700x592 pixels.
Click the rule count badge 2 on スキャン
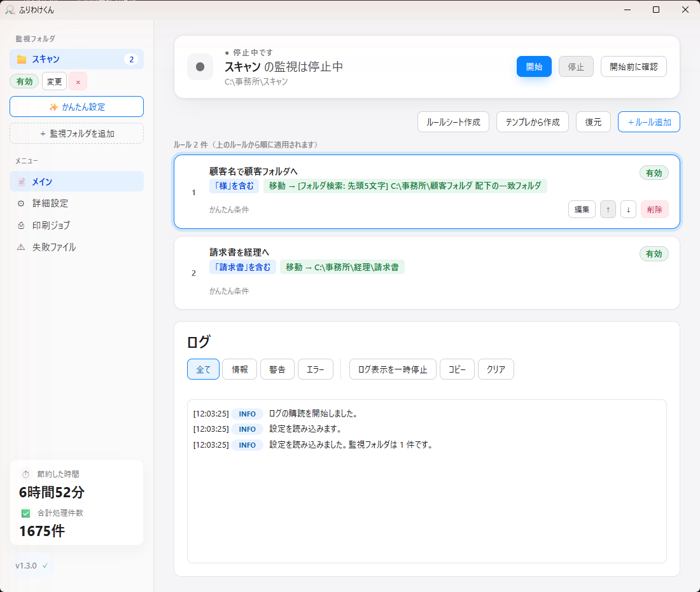click(131, 59)
